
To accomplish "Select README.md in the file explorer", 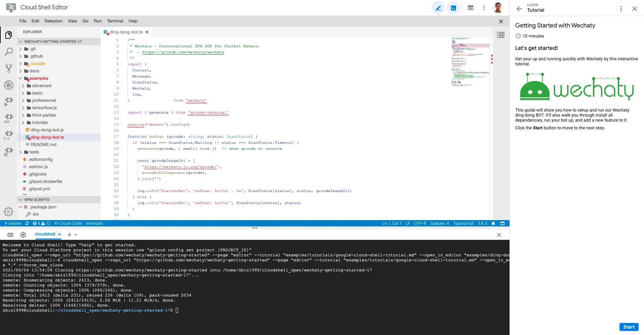I will point(43,144).
